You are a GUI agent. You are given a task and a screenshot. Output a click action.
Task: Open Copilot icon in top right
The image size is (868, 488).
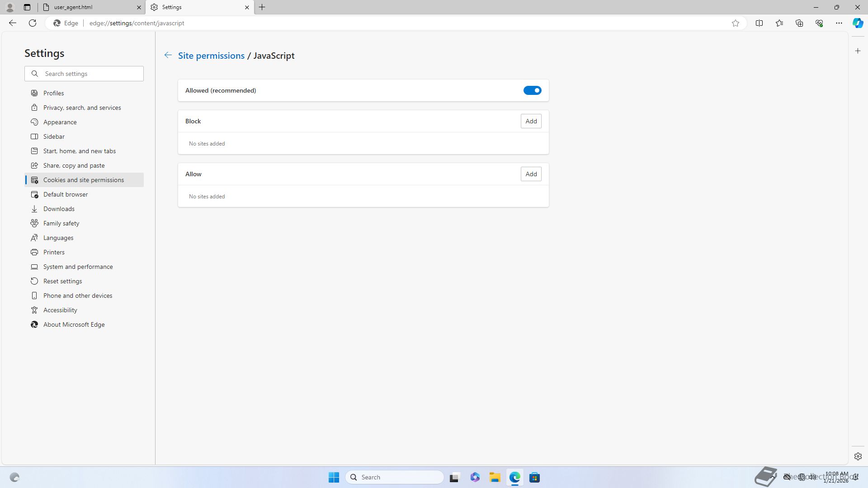(858, 23)
